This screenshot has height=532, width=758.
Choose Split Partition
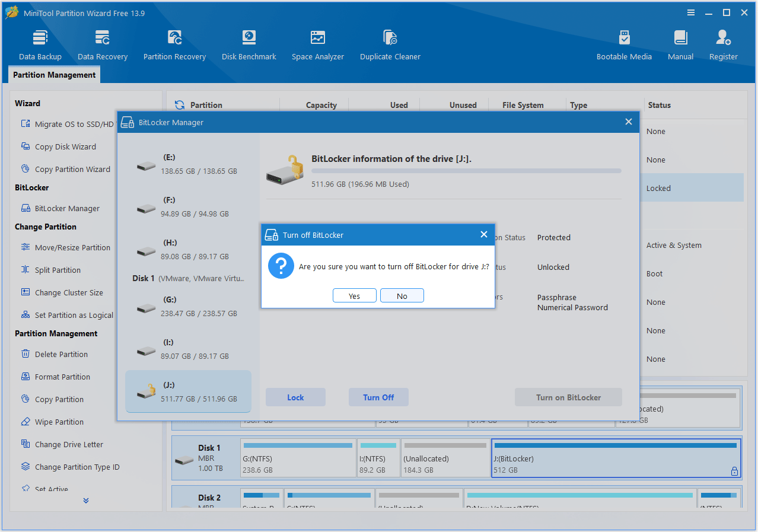(x=50, y=270)
